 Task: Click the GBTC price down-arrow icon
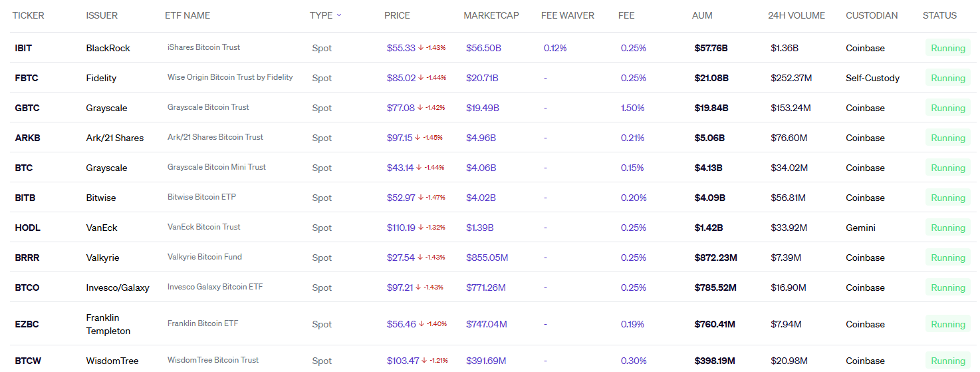pos(420,108)
